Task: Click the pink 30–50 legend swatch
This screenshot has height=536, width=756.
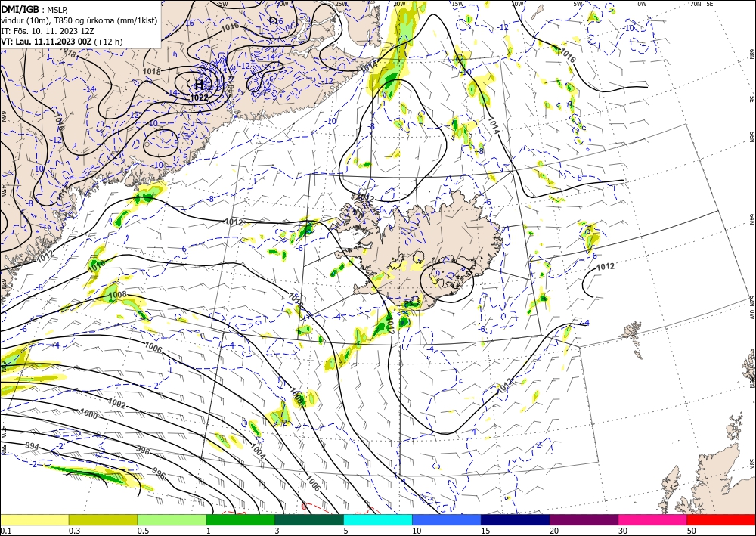Action: coord(653,519)
